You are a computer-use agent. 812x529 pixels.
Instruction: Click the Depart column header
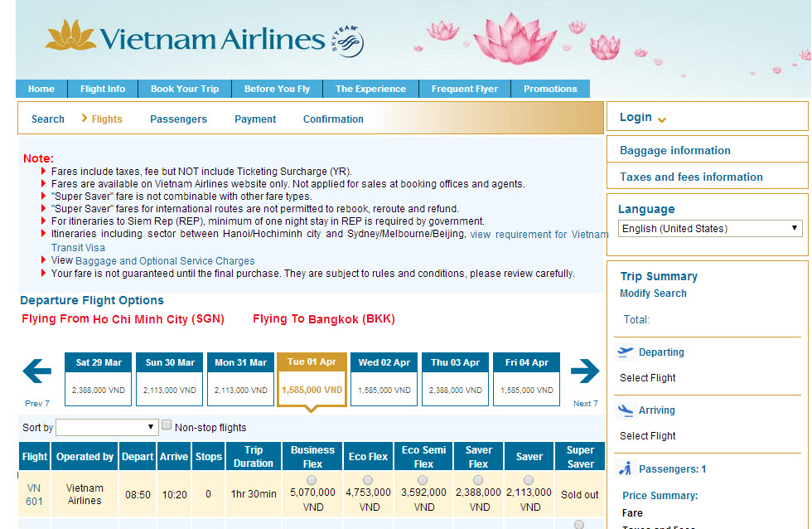[x=138, y=457]
